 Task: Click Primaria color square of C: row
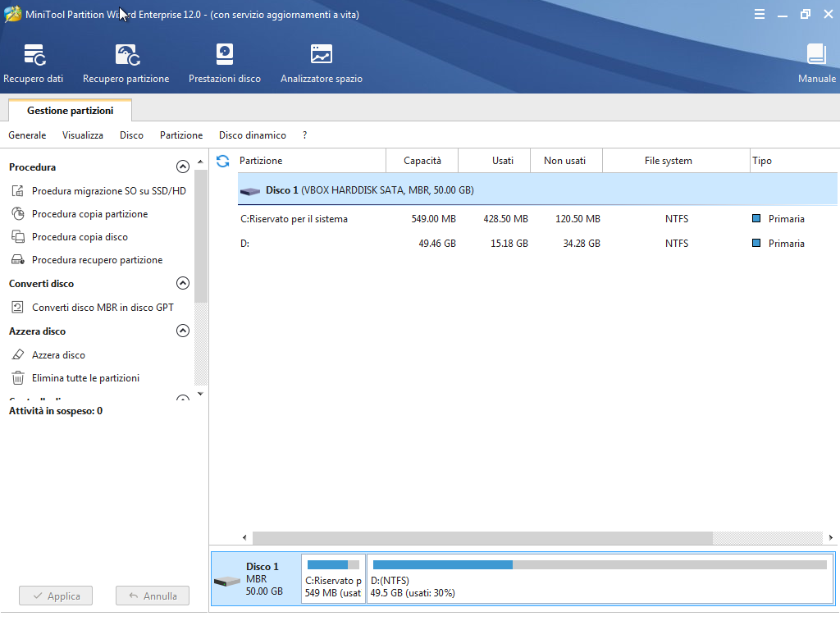(x=756, y=218)
